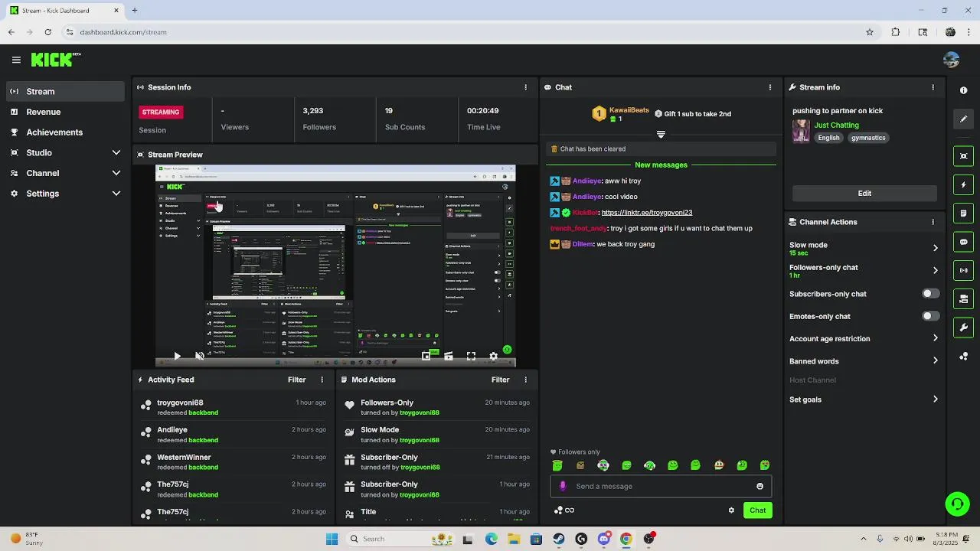The width and height of the screenshot is (980, 551).
Task: Open Mod Actions three-dot options
Action: [x=525, y=380]
